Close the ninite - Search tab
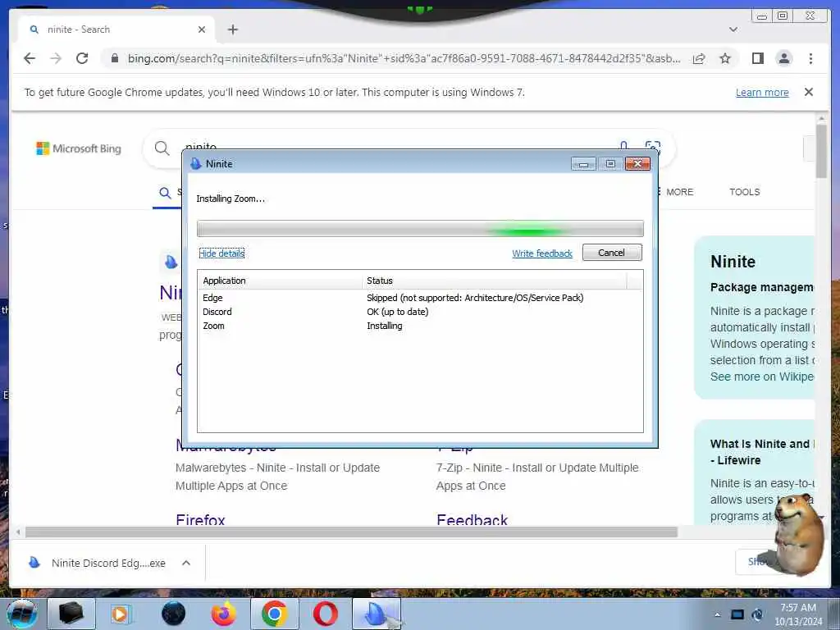The height and width of the screenshot is (630, 840). coord(202,30)
